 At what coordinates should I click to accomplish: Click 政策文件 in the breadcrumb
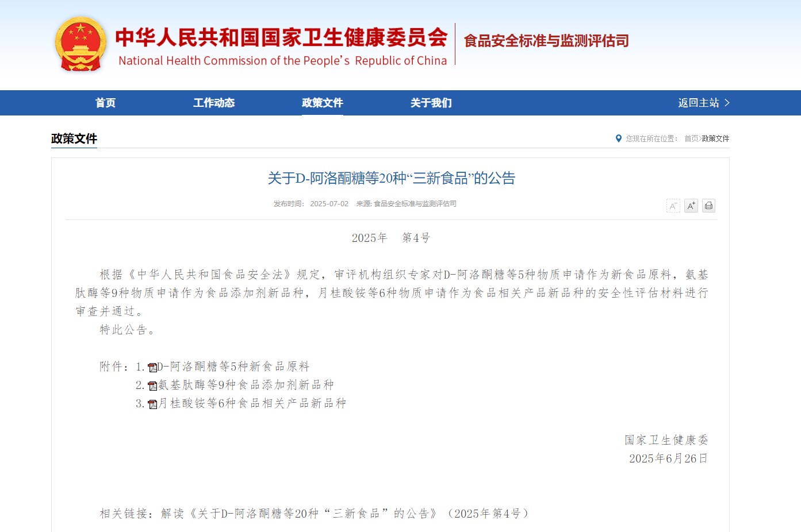715,138
